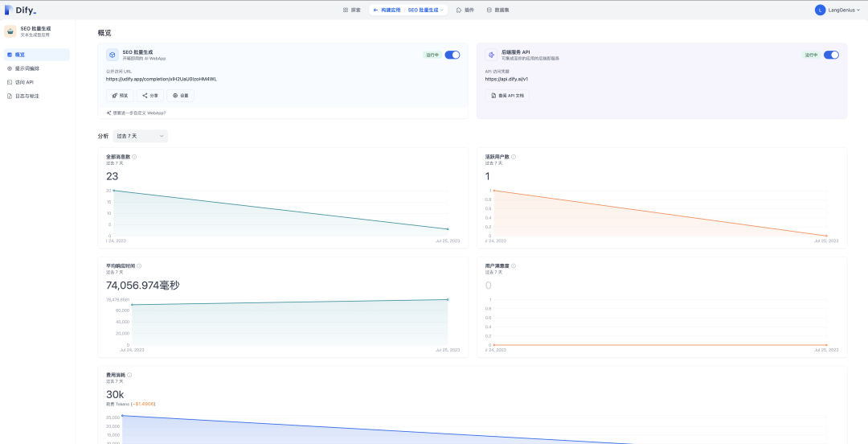868x444 pixels.
Task: Click the 用户满意度 chart title
Action: pos(497,266)
